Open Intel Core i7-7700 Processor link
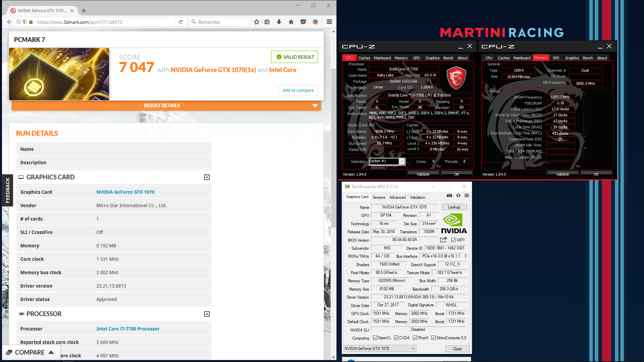Viewport: 644px width, 362px height. (x=128, y=329)
